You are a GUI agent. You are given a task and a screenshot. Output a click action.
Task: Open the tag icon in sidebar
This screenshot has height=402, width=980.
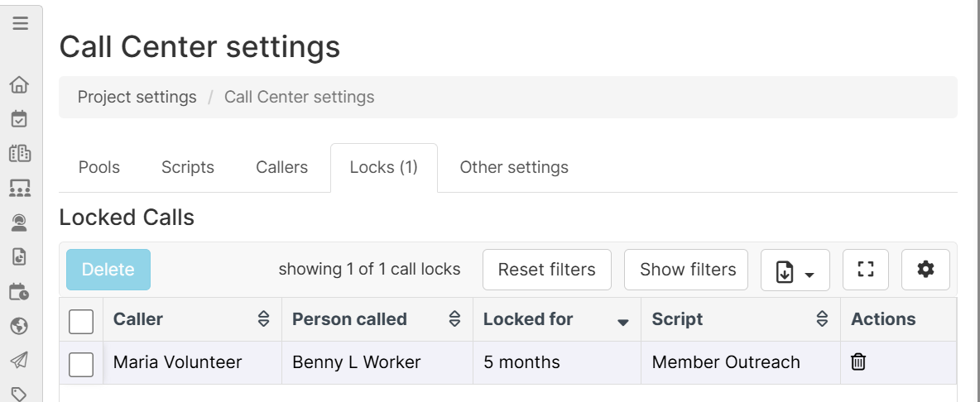tap(19, 394)
